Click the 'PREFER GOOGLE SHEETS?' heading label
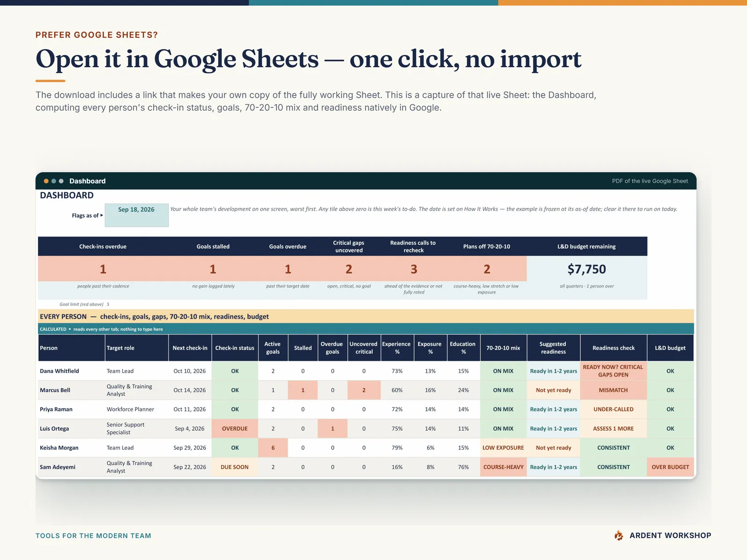Viewport: 747px width, 560px height. (97, 35)
